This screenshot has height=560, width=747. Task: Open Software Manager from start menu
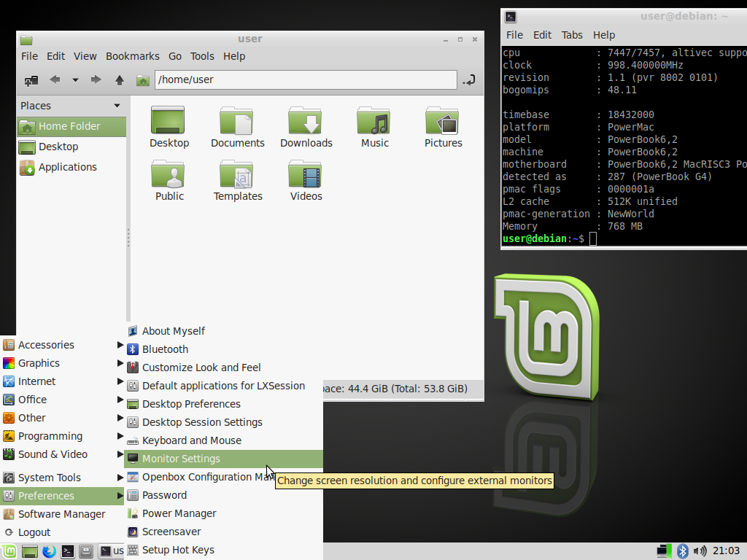click(x=62, y=514)
